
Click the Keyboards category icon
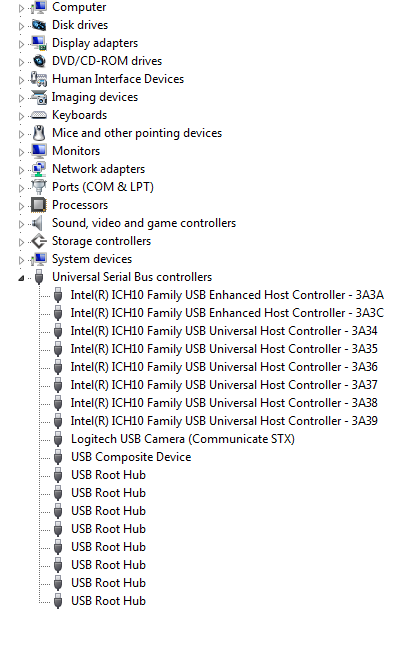(39, 115)
